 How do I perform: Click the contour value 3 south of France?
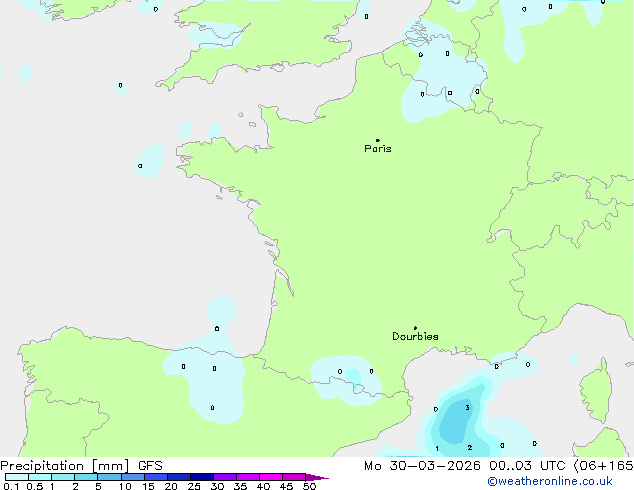pos(467,408)
